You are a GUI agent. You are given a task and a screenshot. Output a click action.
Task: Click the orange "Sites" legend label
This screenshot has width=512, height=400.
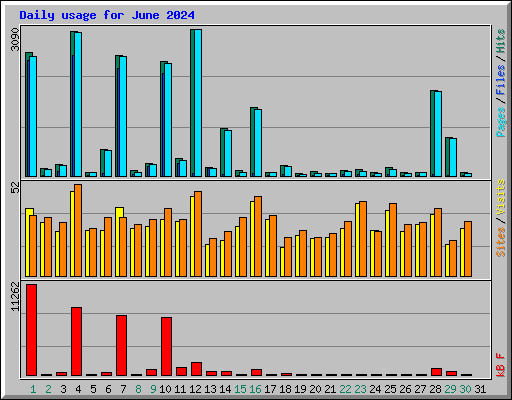tap(500, 242)
